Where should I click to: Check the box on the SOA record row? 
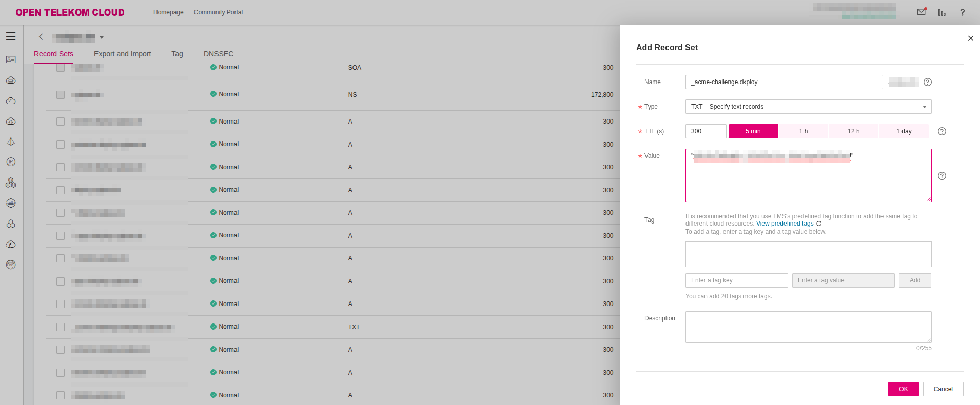(61, 68)
